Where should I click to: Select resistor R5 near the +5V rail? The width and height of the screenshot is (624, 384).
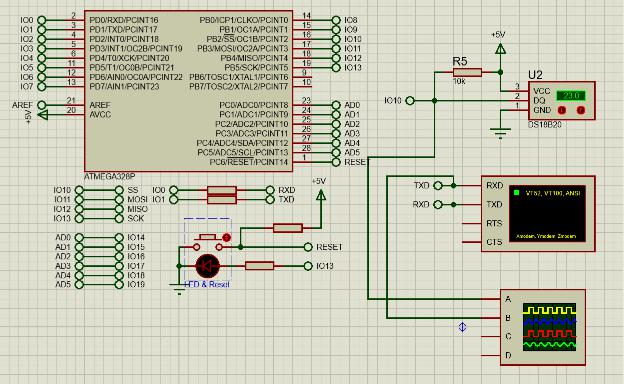point(467,72)
